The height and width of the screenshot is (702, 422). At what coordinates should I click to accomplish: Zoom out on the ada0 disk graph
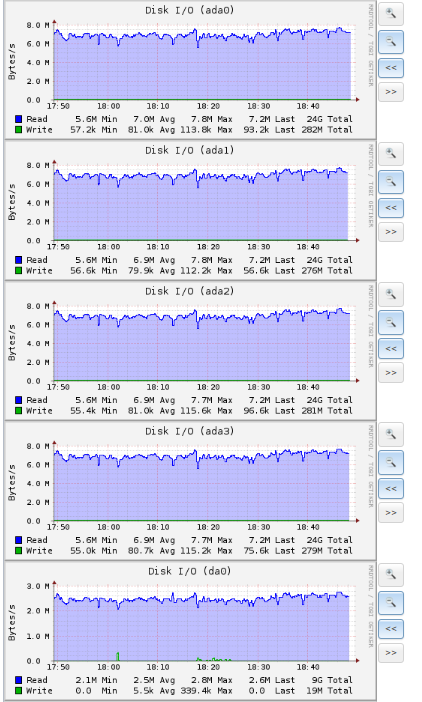click(x=391, y=42)
